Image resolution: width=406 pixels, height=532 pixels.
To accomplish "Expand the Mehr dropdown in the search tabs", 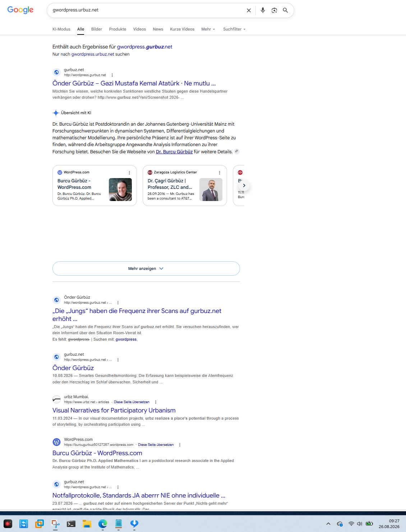I will 208,29.
